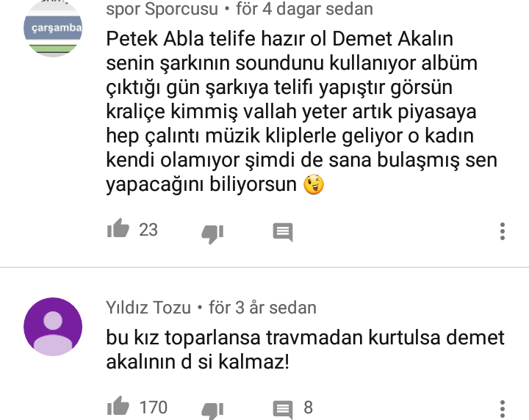Image resolution: width=529 pixels, height=420 pixels.
Task: Click the 170 likes count
Action: pos(153,408)
